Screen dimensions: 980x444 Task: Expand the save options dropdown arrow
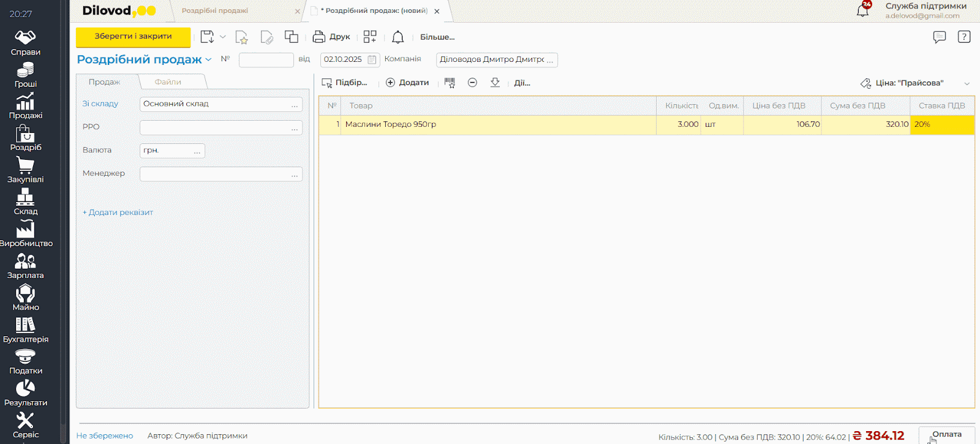223,37
